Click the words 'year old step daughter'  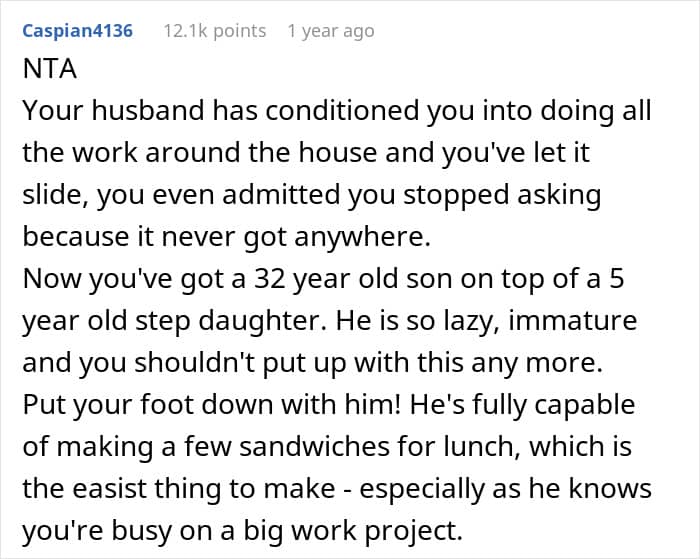tap(175, 321)
